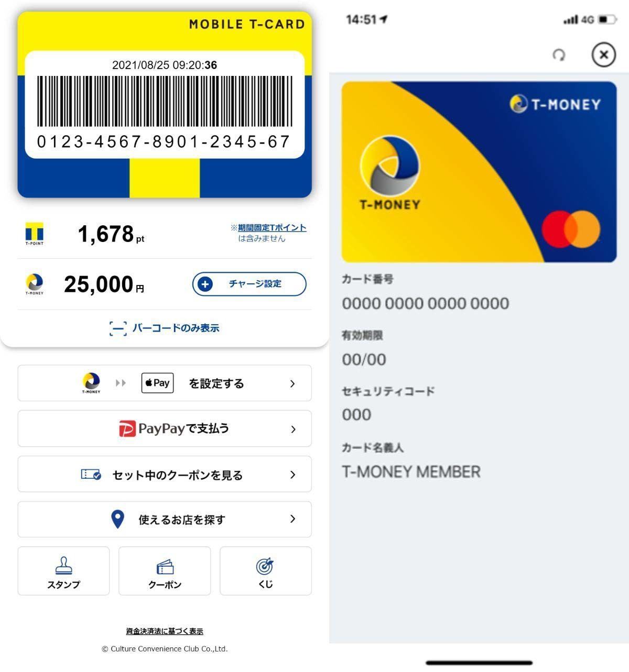Open the スタンプ stamp icon tile
The width and height of the screenshot is (629, 672).
click(63, 571)
